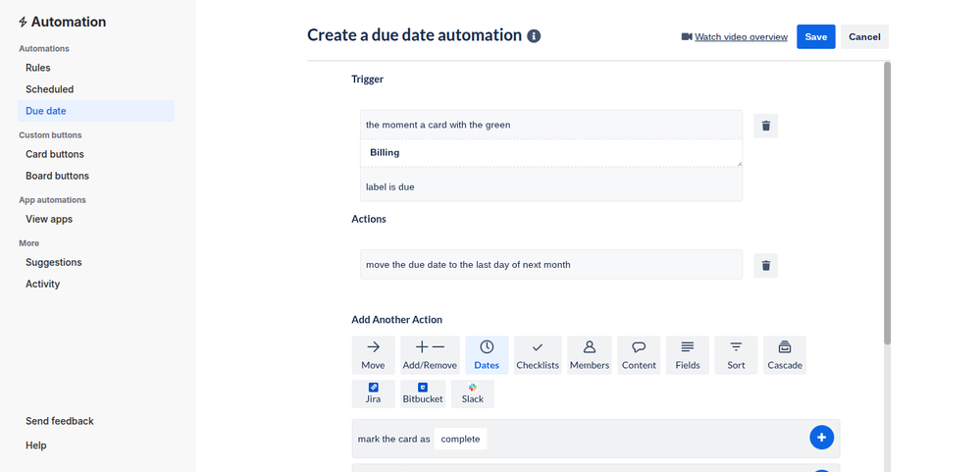Delete the trigger with trash icon
Image resolution: width=980 pixels, height=472 pixels.
click(x=765, y=126)
